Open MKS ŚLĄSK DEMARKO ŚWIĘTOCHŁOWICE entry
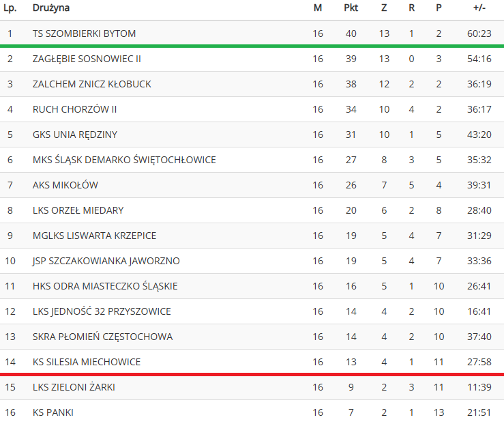504x424 pixels. [124, 160]
